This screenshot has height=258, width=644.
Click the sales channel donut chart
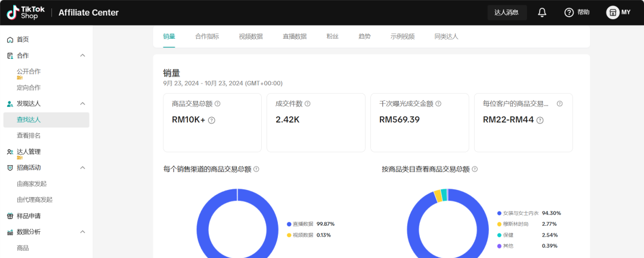coord(237,223)
